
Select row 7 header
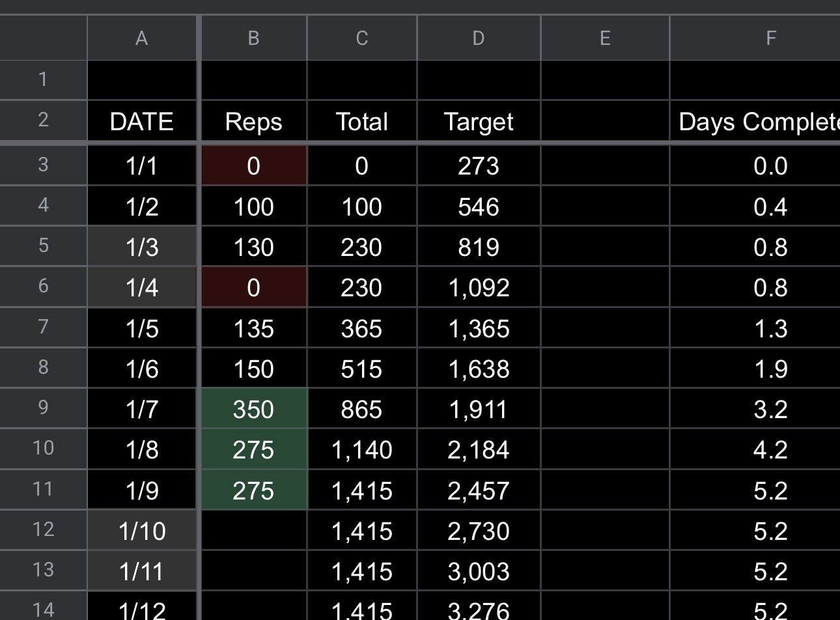pyautogui.click(x=43, y=327)
